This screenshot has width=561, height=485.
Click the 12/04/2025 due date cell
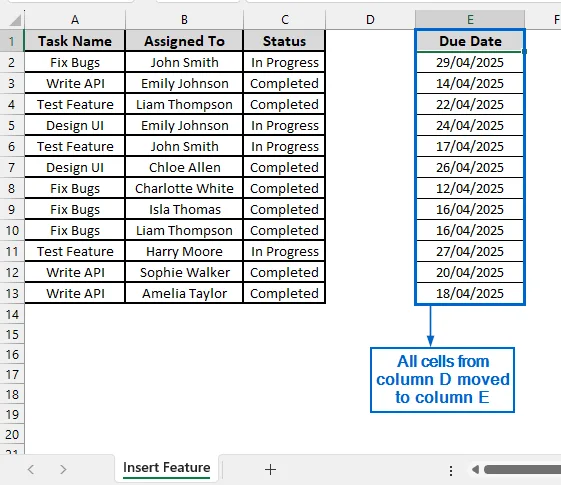(x=470, y=188)
